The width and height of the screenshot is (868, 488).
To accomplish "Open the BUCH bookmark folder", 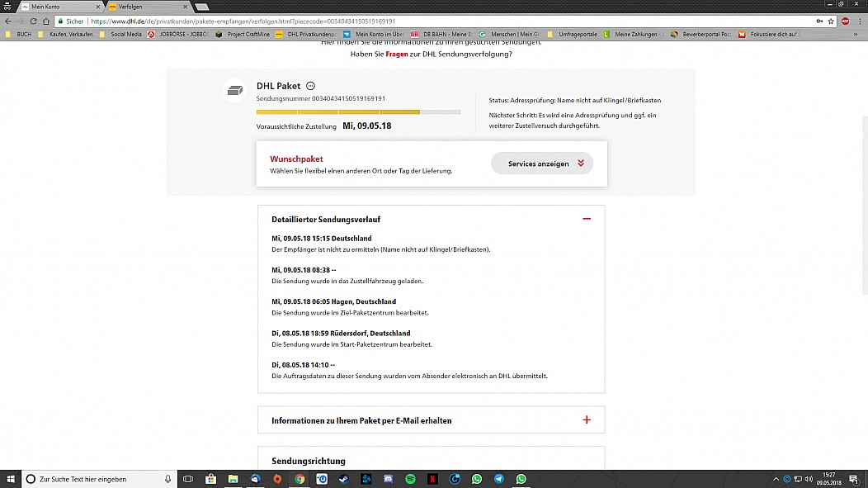I will (x=18, y=35).
